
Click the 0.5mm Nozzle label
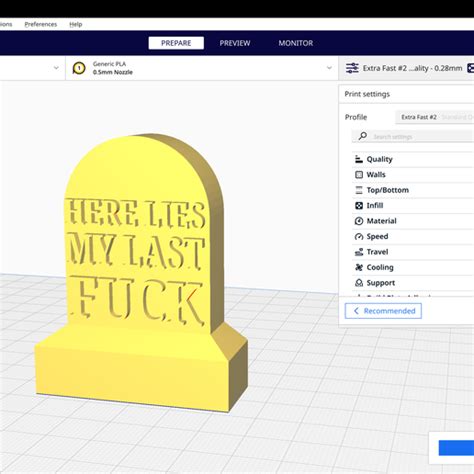(113, 72)
